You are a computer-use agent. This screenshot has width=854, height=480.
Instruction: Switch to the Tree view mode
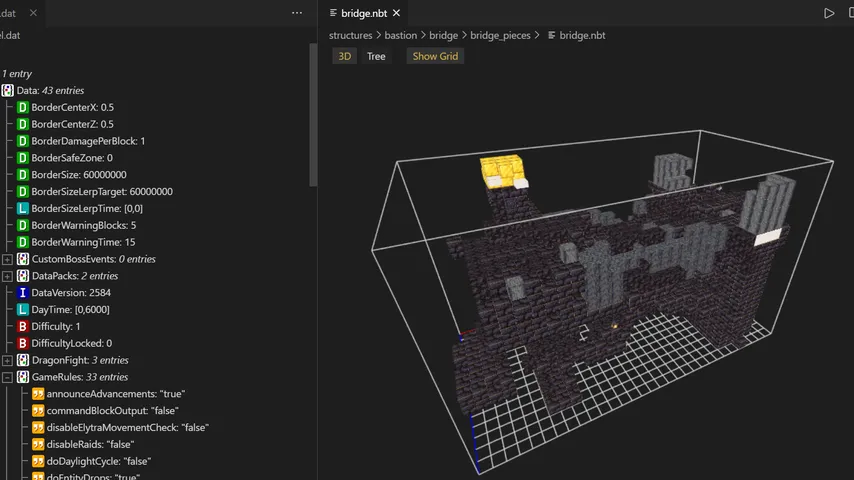[376, 56]
